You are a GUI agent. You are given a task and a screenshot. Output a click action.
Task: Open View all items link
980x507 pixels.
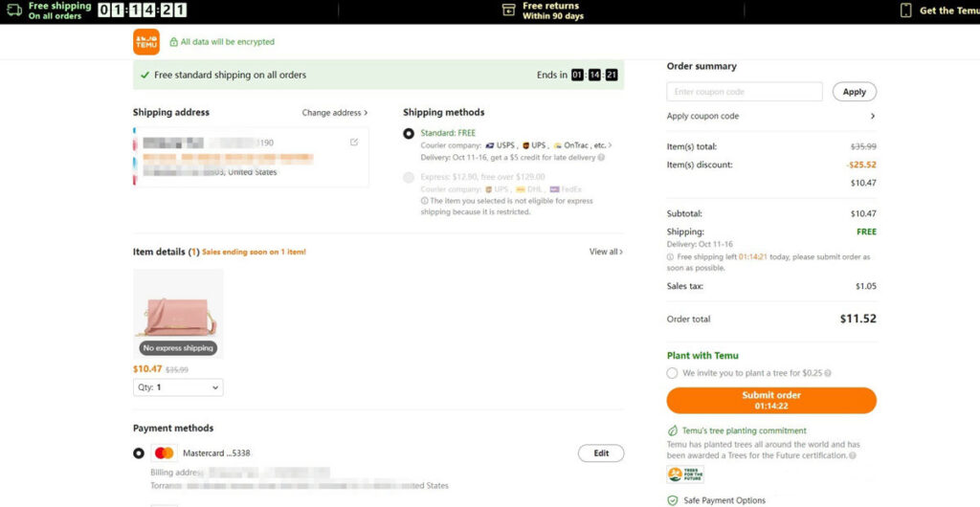tap(606, 252)
